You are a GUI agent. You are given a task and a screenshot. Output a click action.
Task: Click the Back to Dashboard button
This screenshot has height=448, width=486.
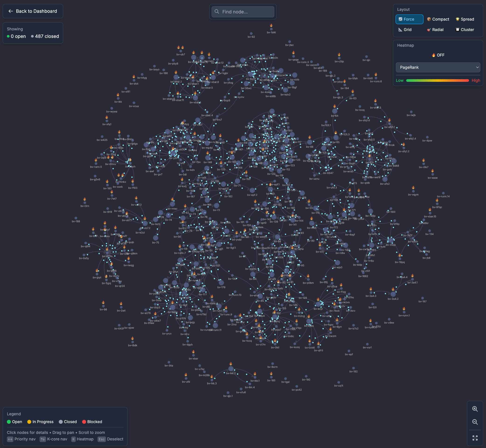(x=33, y=11)
